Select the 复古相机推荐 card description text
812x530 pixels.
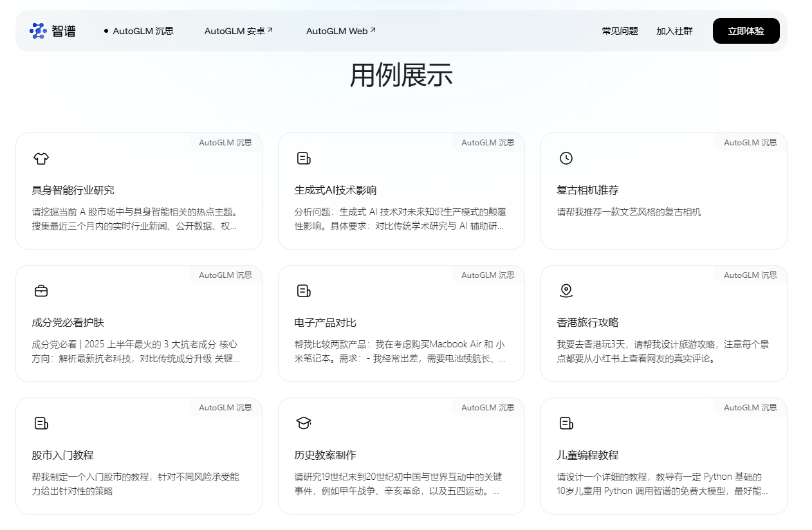click(629, 212)
